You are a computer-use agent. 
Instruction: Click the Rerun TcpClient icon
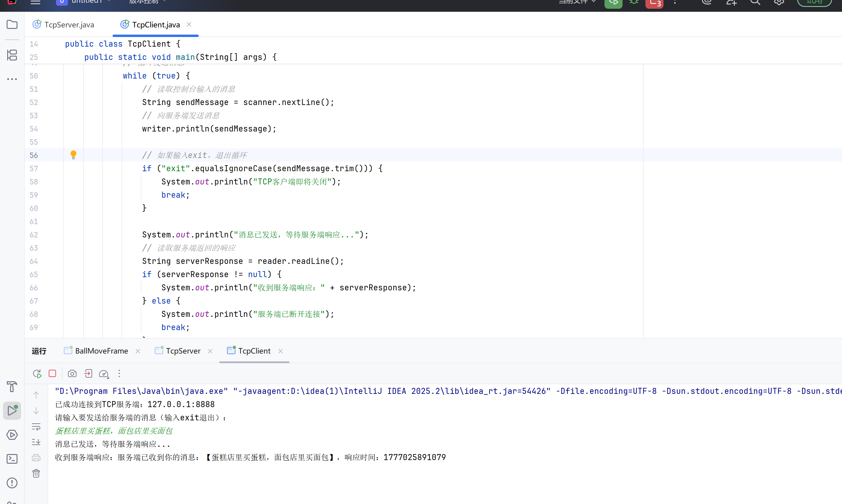coord(37,374)
